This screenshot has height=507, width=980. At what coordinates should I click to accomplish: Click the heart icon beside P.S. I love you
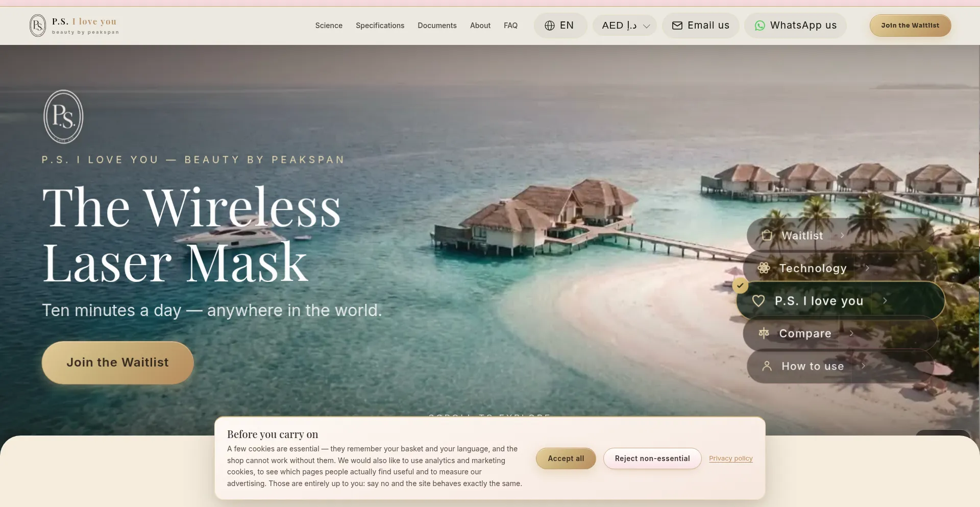coord(758,301)
